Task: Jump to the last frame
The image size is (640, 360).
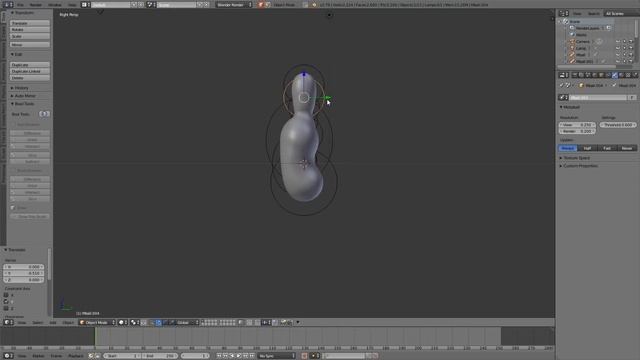Action: [x=252, y=356]
